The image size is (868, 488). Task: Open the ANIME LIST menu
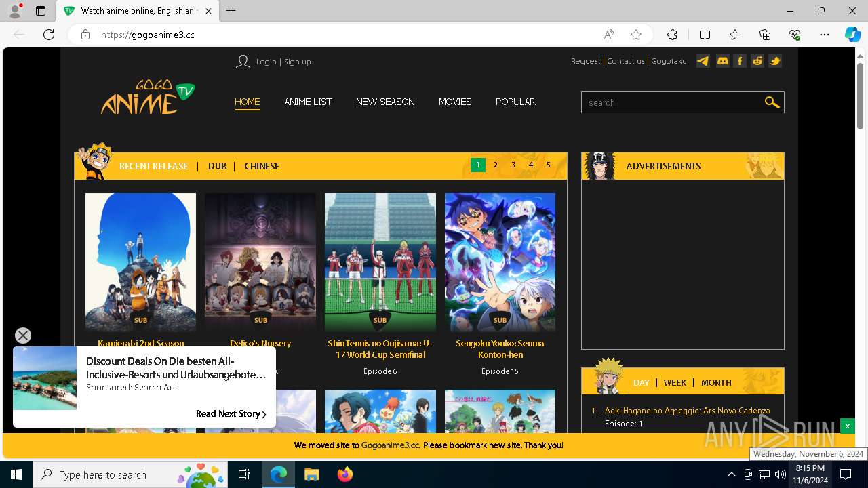pos(308,102)
